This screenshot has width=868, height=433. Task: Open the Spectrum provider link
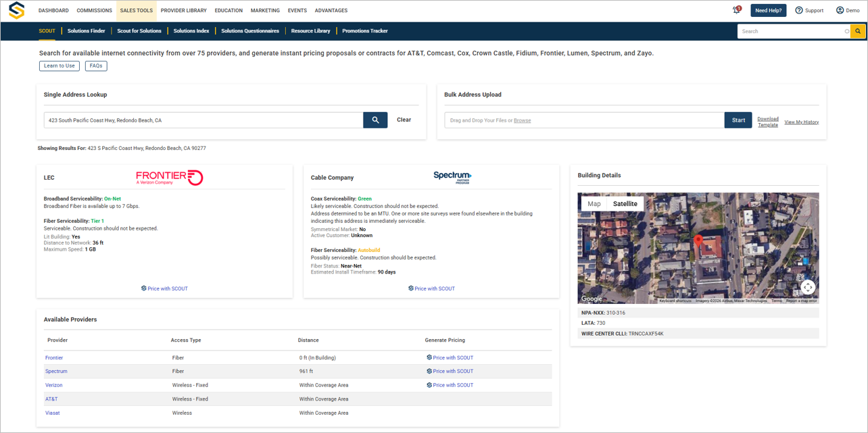(56, 371)
